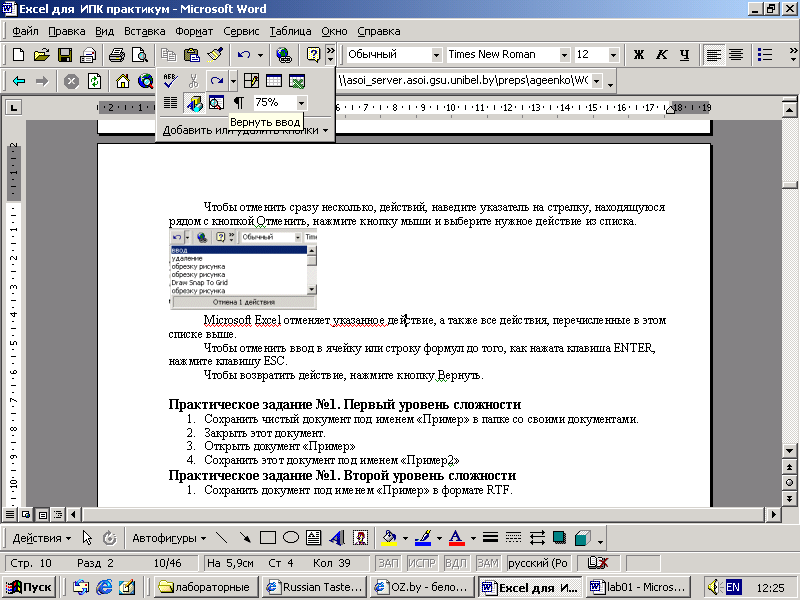Viewport: 800px width, 600px height.
Task: Click Добавить или удалить кнопки
Action: tap(245, 131)
